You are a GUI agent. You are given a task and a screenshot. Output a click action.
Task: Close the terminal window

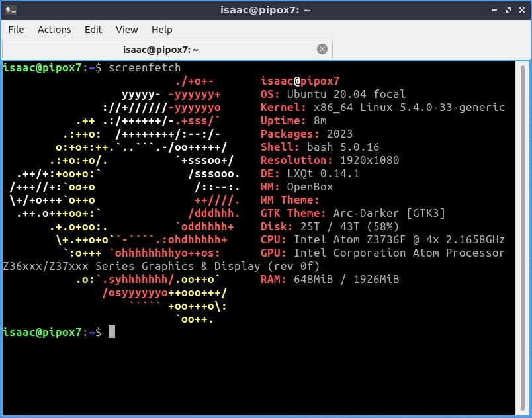(522, 10)
